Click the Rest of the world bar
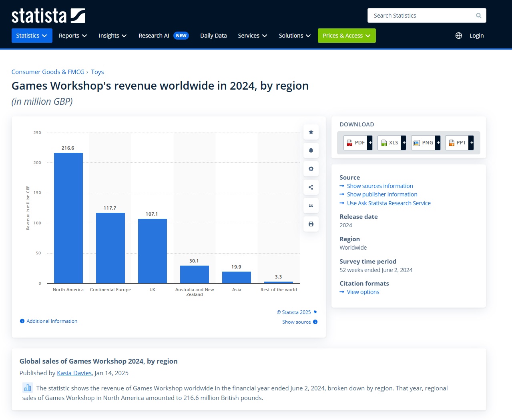Image resolution: width=512 pixels, height=420 pixels. coord(279,282)
